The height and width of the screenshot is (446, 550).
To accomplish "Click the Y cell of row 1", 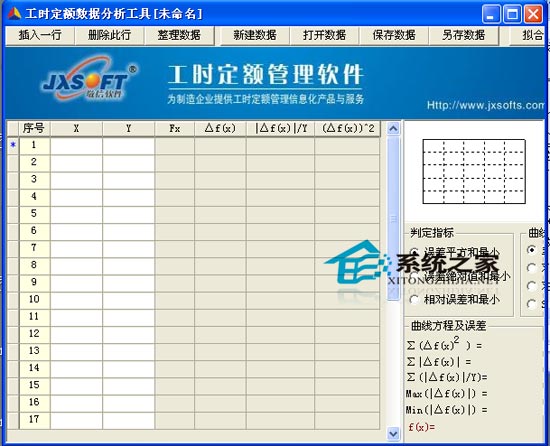I will coord(129,145).
